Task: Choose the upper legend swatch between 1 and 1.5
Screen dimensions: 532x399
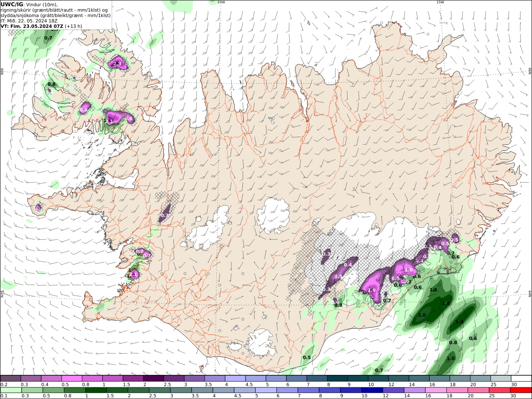Action: pos(112,379)
